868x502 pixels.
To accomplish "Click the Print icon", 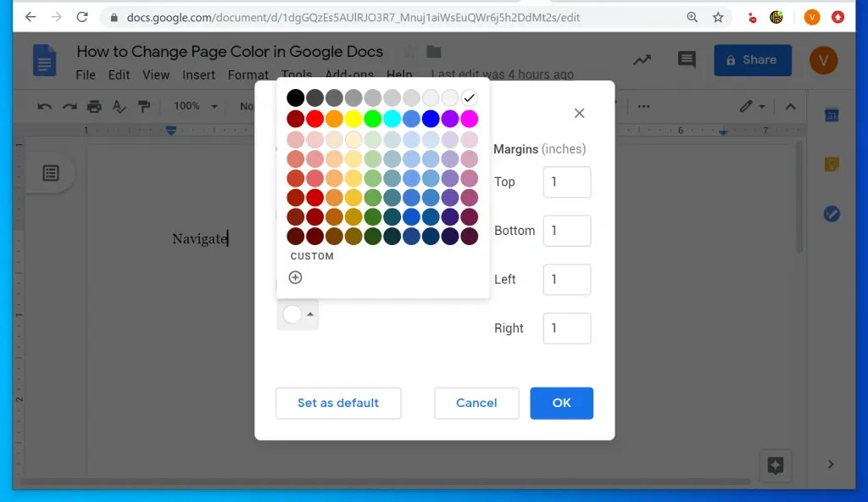I will point(94,106).
